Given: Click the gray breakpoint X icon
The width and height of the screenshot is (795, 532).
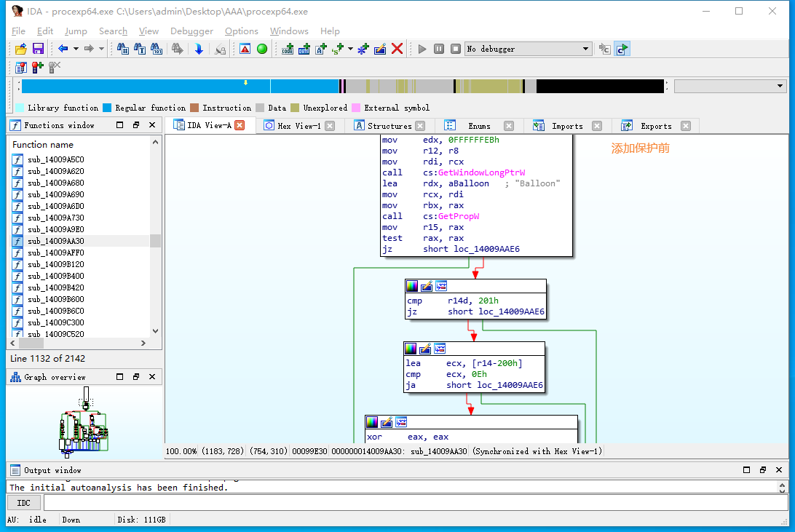Looking at the screenshot, I should 55,68.
